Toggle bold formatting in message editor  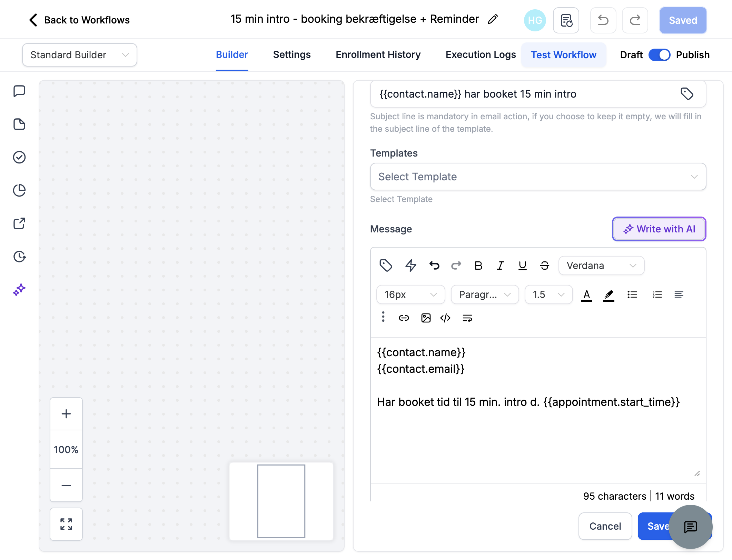point(478,266)
